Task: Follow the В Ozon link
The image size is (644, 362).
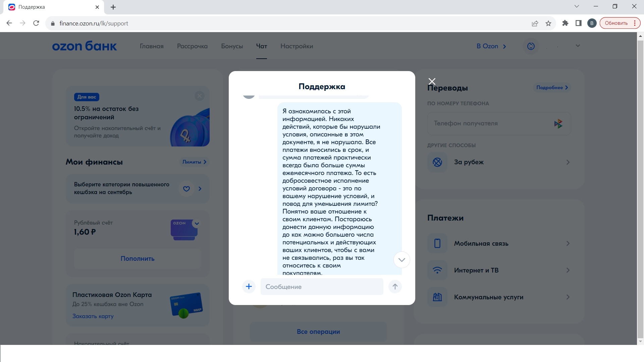Action: pyautogui.click(x=491, y=46)
